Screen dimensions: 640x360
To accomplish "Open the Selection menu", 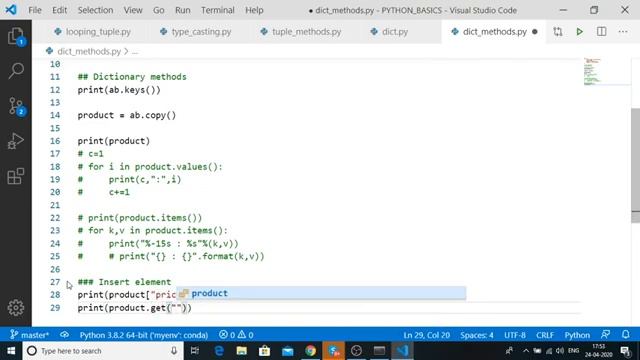I will [95, 10].
